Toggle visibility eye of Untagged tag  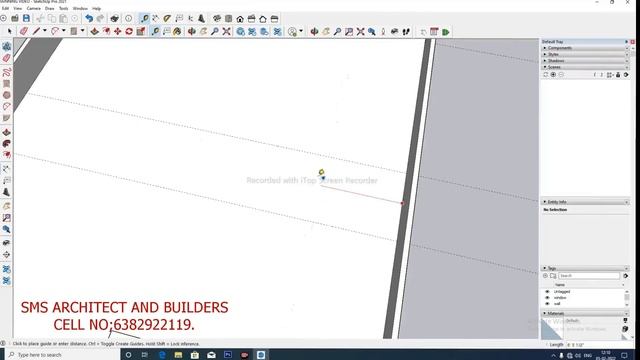click(547, 292)
